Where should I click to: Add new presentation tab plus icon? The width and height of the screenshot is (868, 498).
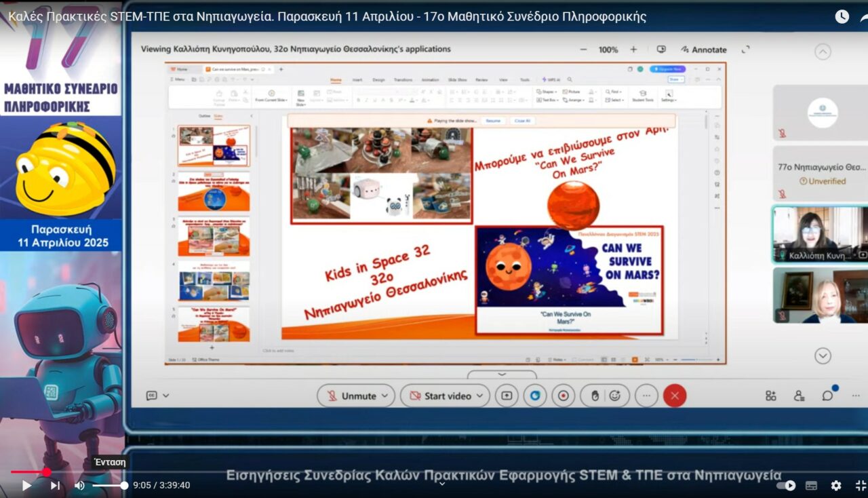pyautogui.click(x=281, y=69)
